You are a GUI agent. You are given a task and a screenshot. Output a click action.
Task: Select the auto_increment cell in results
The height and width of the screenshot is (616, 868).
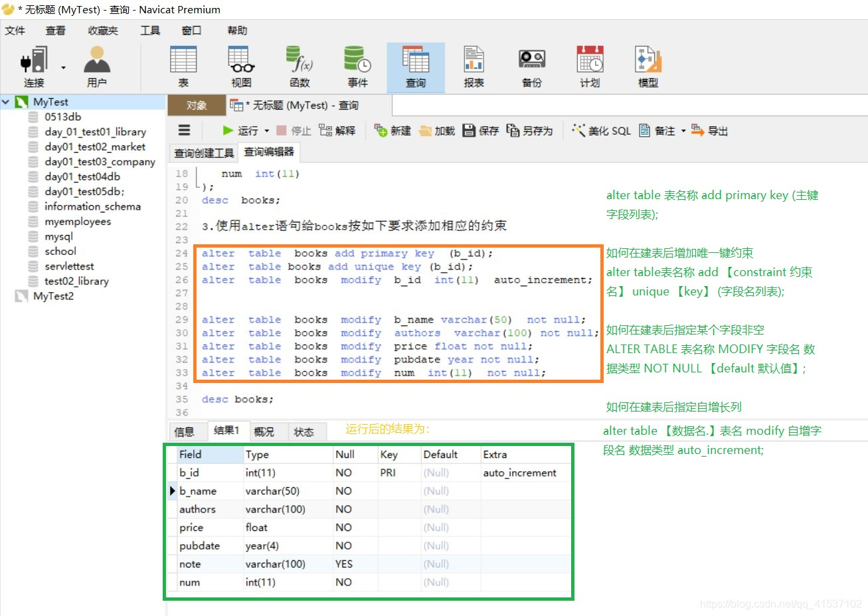pos(525,473)
